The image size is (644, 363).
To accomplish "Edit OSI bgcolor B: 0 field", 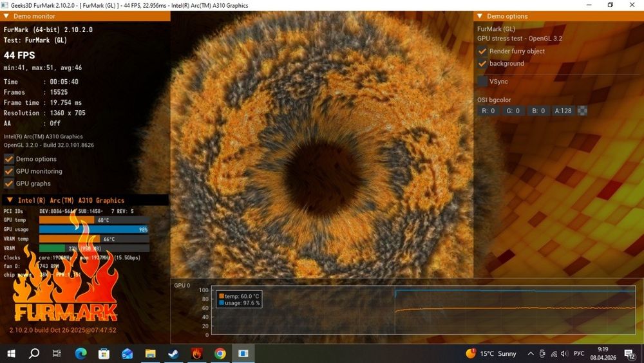I will 538,111.
